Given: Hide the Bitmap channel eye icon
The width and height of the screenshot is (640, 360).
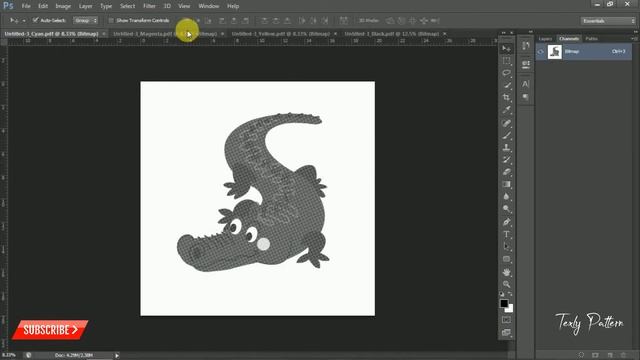Looking at the screenshot, I should (541, 52).
